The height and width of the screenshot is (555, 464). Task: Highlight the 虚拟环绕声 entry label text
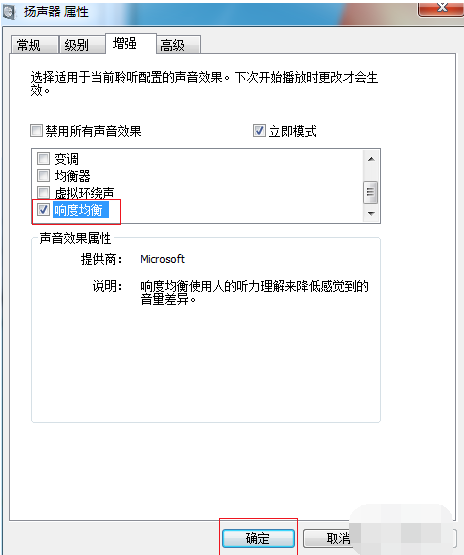point(84,193)
